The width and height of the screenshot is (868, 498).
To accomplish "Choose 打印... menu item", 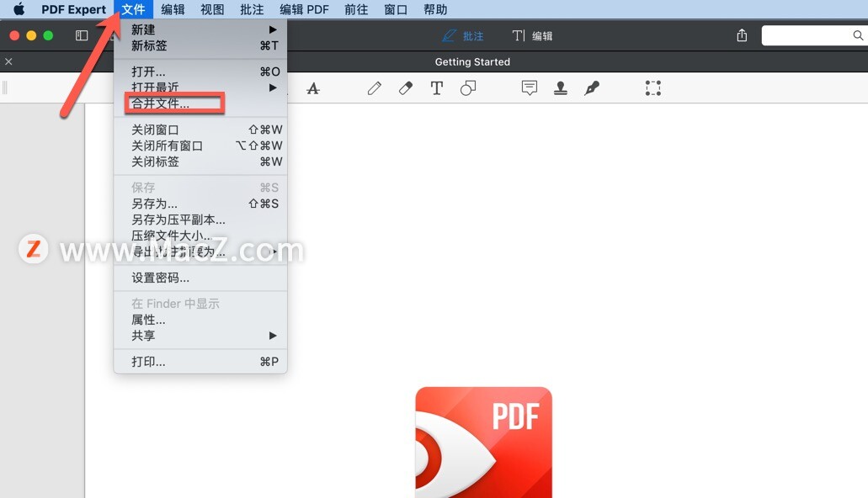I will (200, 362).
